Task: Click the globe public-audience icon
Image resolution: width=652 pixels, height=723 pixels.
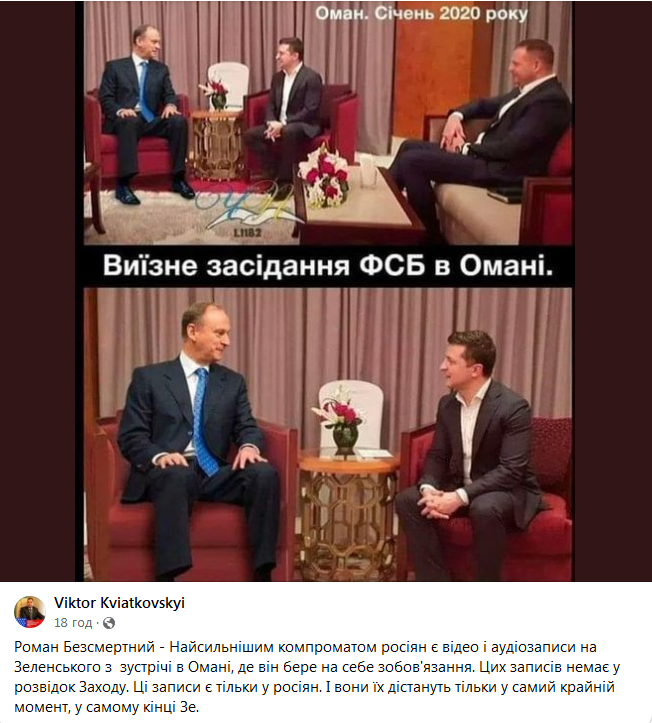Action: [109, 623]
